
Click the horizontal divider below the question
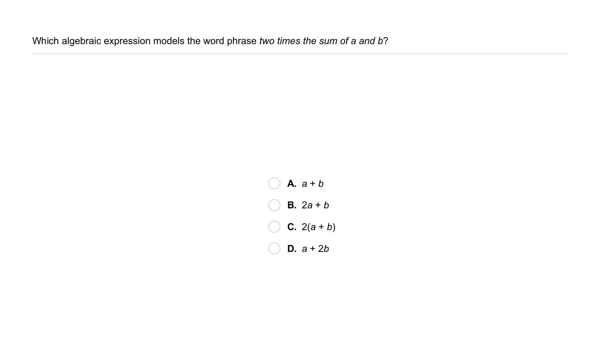click(x=299, y=54)
